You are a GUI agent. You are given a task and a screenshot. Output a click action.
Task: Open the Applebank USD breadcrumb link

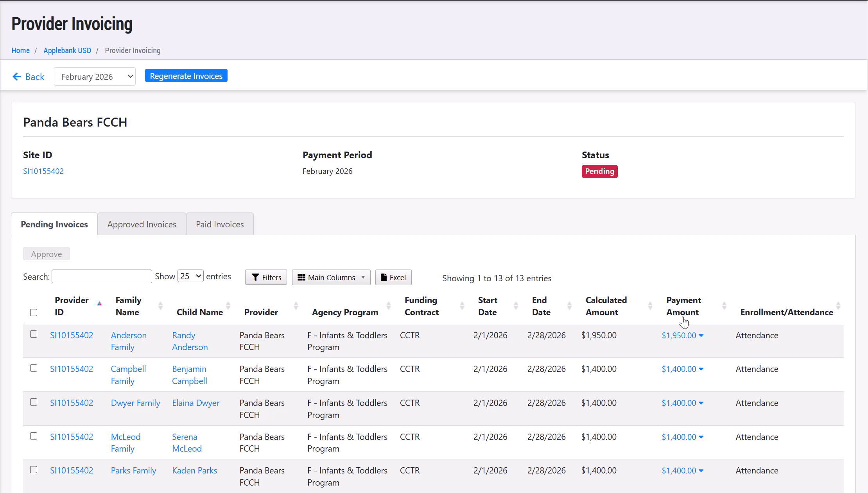pos(67,50)
